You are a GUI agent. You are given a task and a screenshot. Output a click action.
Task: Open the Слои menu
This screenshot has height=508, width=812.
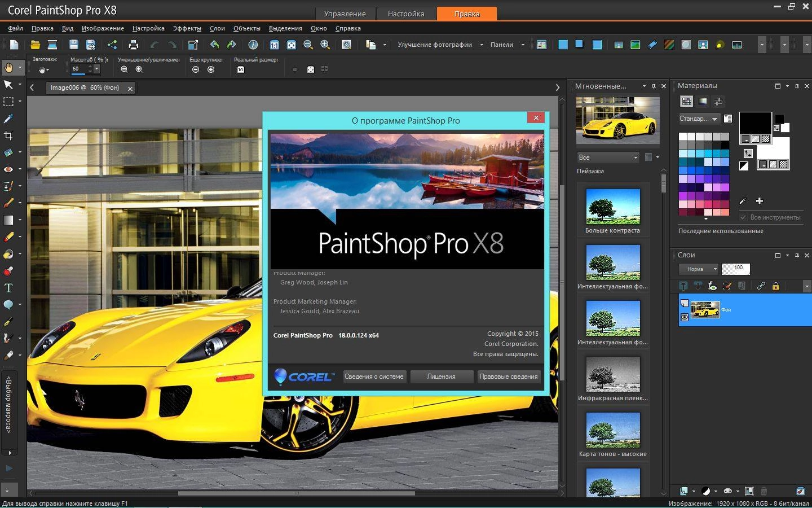click(217, 28)
